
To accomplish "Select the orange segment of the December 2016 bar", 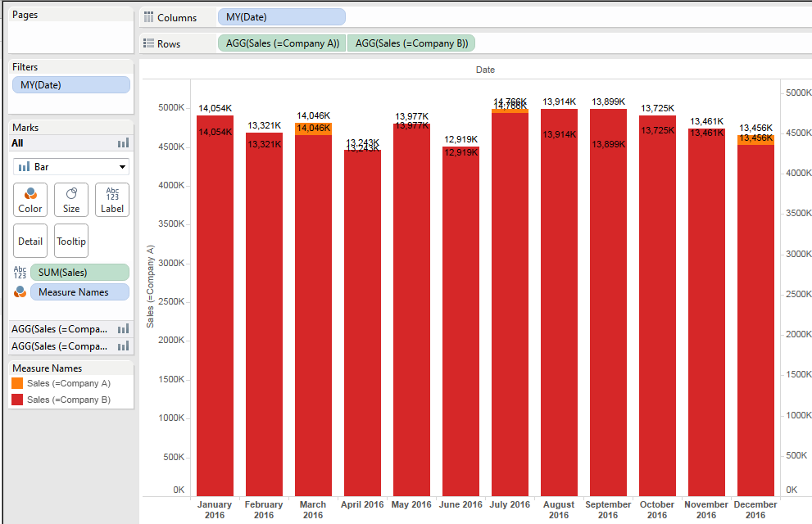I will click(x=756, y=140).
